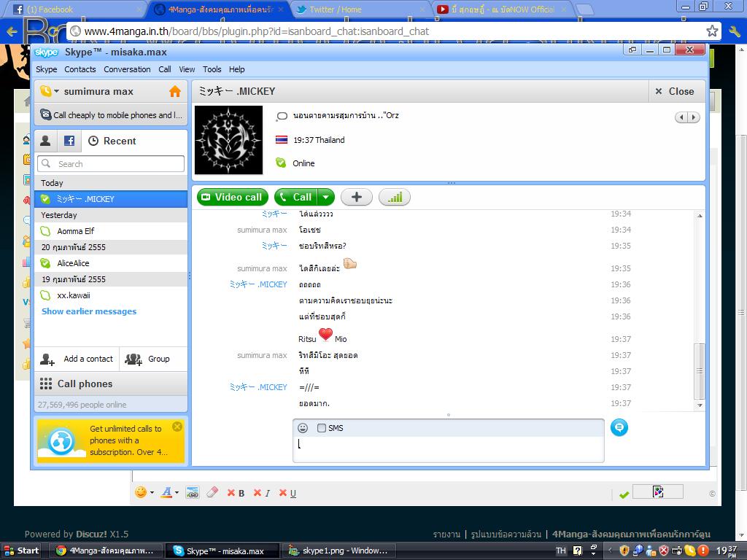747x560 pixels.
Task: Switch to the Facebook browser tab
Action: click(x=76, y=9)
